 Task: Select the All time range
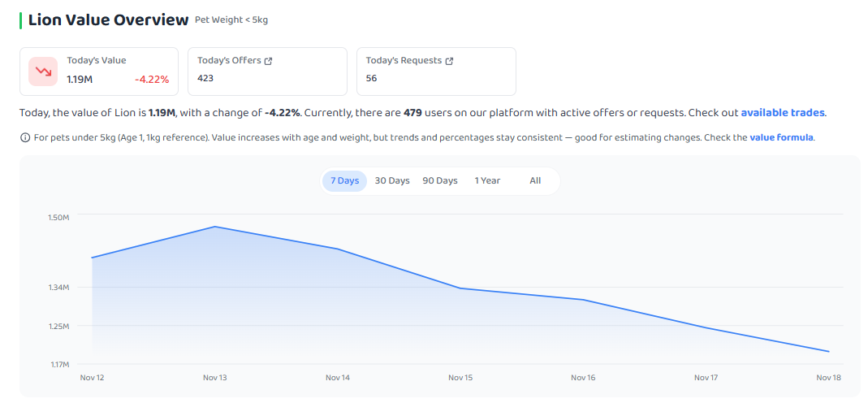coord(535,181)
